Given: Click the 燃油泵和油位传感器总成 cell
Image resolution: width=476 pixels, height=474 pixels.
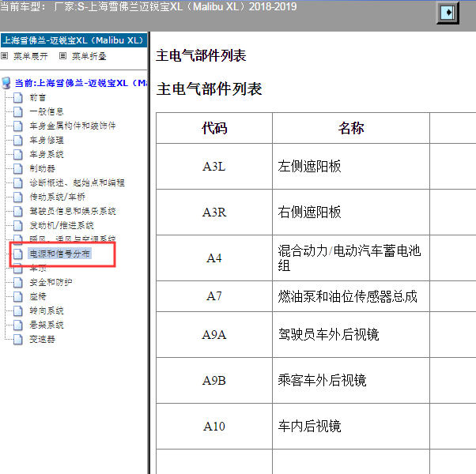Looking at the screenshot, I should point(351,296).
